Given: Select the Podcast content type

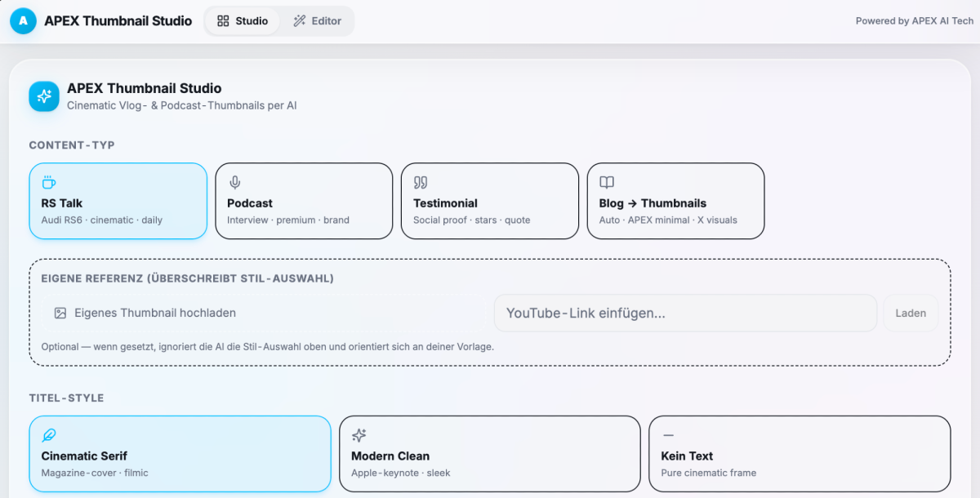Looking at the screenshot, I should point(304,201).
